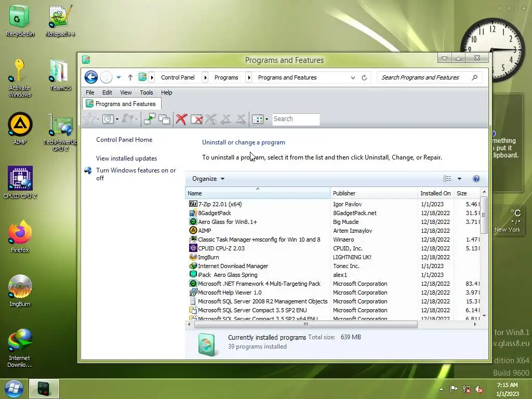
Task: Click the Forward navigation button
Action: click(x=106, y=77)
